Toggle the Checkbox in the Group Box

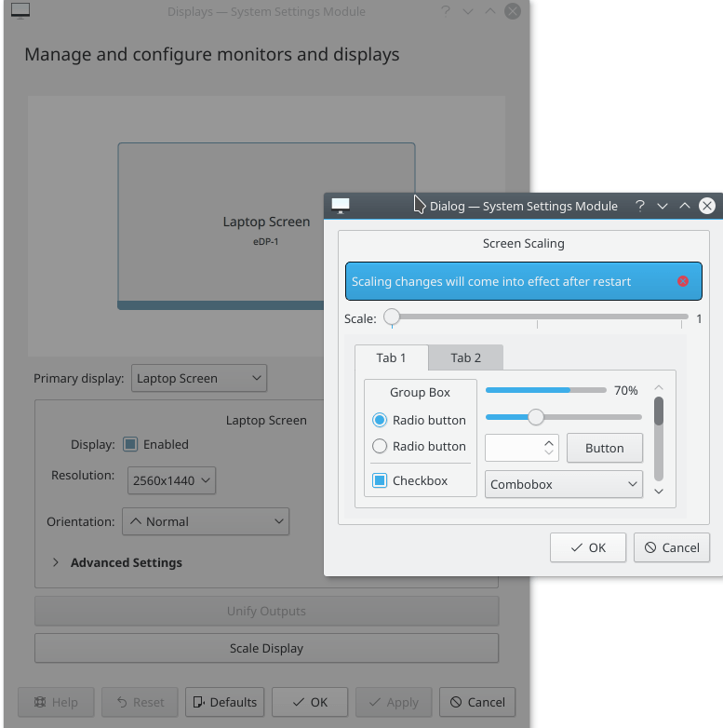[x=380, y=480]
